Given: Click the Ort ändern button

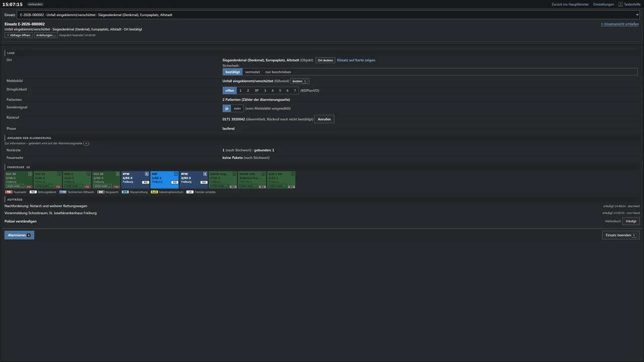Looking at the screenshot, I should (x=326, y=60).
